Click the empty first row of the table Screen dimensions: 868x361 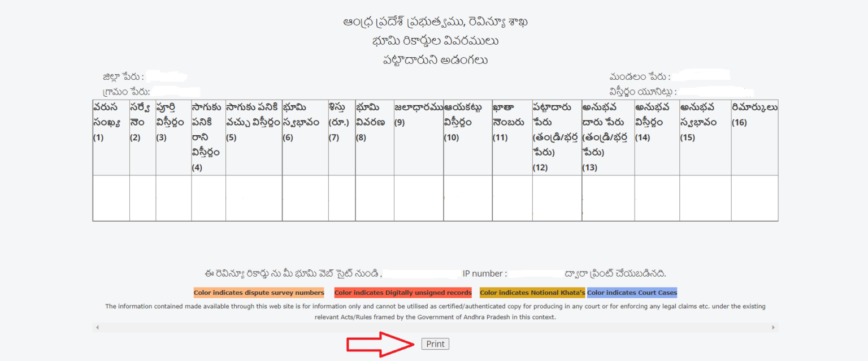pos(435,198)
